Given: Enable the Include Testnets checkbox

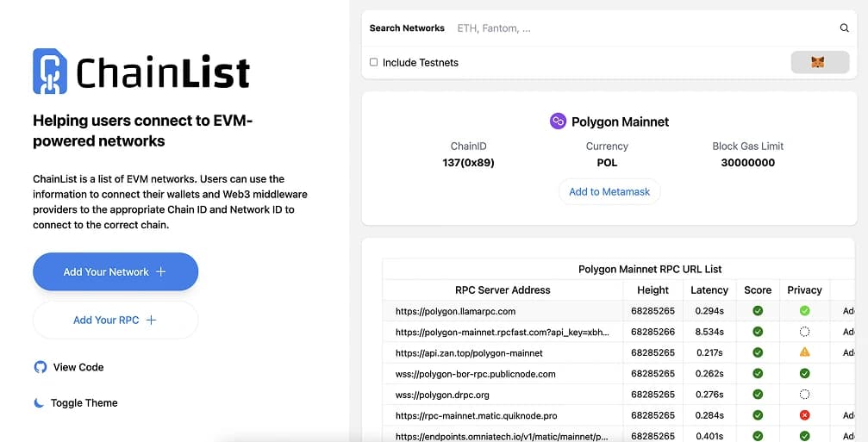Looking at the screenshot, I should pyautogui.click(x=373, y=62).
